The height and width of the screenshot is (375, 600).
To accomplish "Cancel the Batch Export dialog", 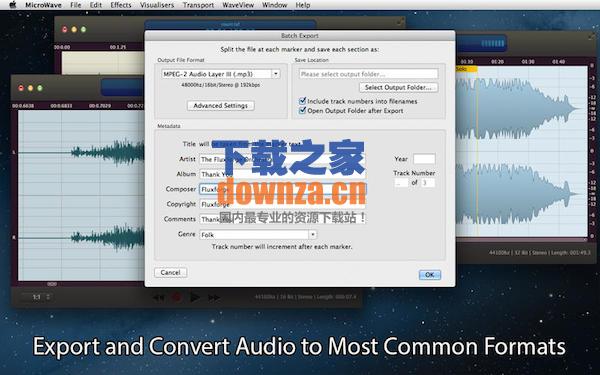I will point(171,272).
